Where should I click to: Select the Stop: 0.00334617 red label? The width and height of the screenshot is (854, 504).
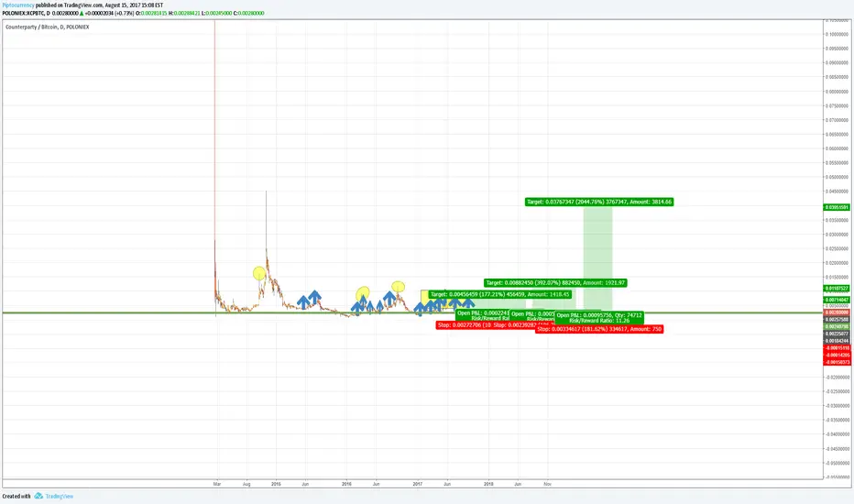pyautogui.click(x=599, y=329)
